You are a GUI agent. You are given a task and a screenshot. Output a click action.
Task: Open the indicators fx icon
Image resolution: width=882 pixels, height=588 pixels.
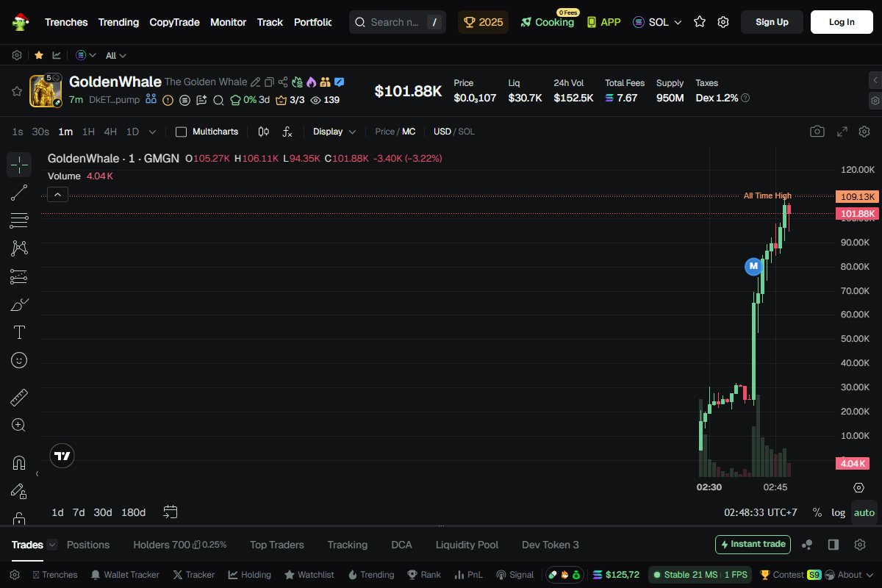[287, 132]
